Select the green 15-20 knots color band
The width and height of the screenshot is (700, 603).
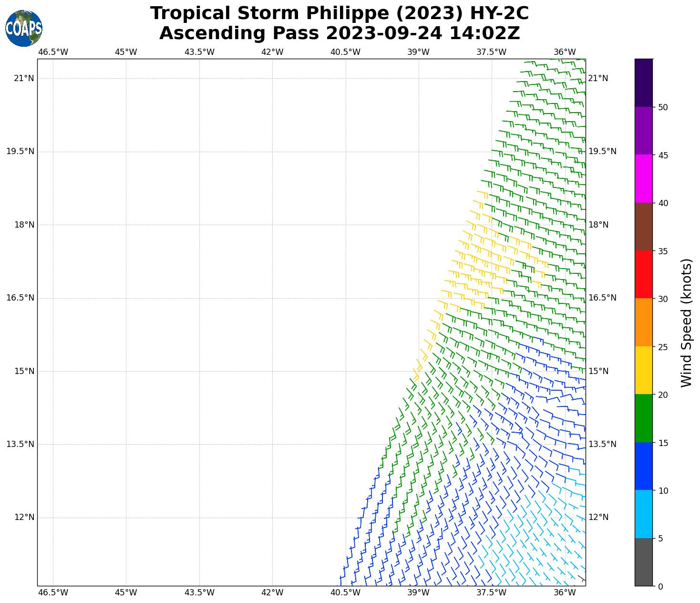(x=643, y=418)
